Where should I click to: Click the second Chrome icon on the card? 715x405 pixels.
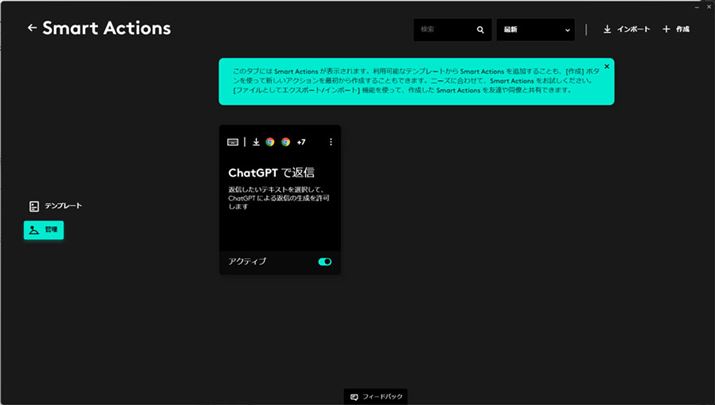(x=285, y=142)
